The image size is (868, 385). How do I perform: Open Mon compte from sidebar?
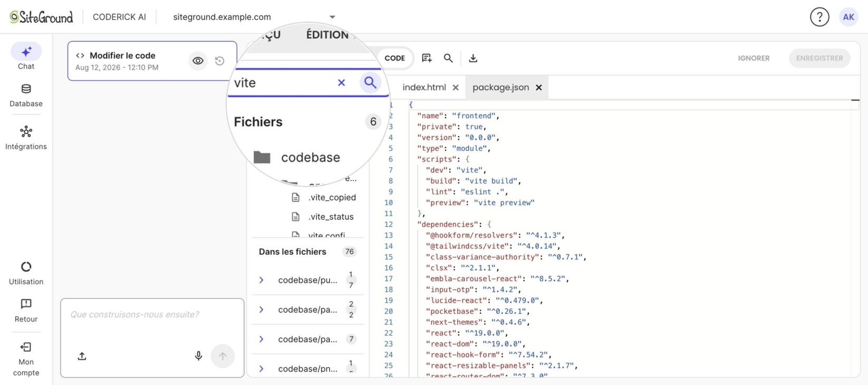[26, 359]
